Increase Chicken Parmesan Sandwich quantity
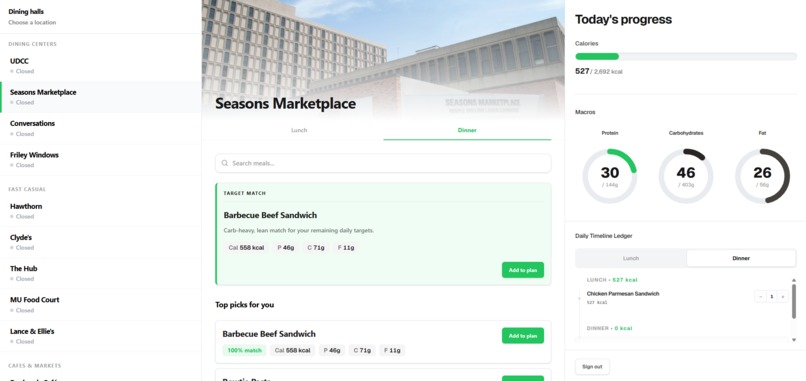 click(782, 296)
